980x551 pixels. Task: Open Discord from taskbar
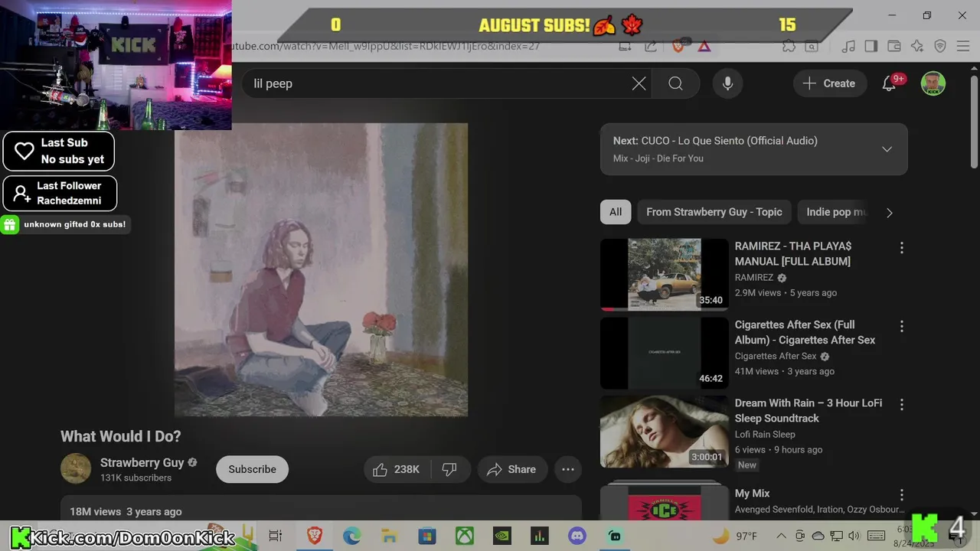coord(577,536)
